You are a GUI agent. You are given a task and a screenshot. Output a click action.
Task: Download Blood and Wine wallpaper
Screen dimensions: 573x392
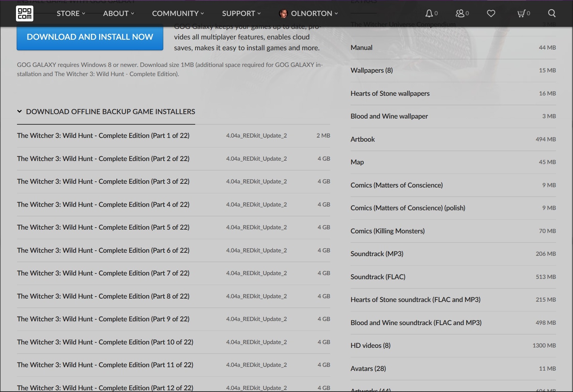(x=453, y=116)
